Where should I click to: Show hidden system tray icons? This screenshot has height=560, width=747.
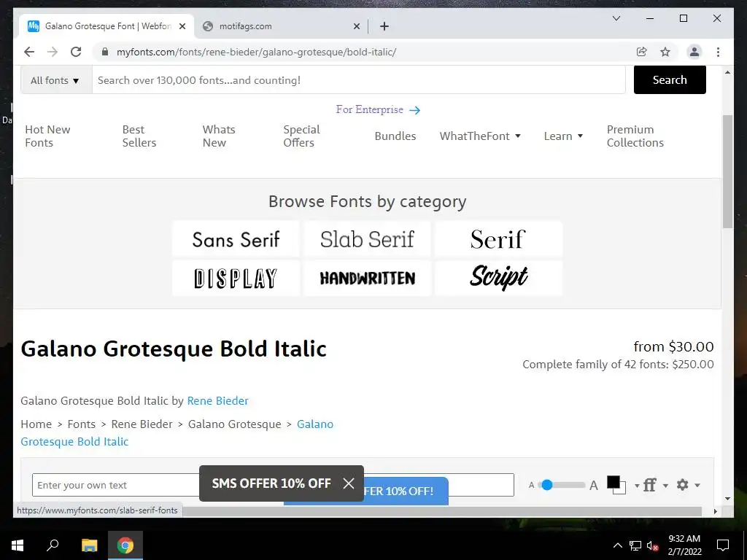click(x=617, y=545)
